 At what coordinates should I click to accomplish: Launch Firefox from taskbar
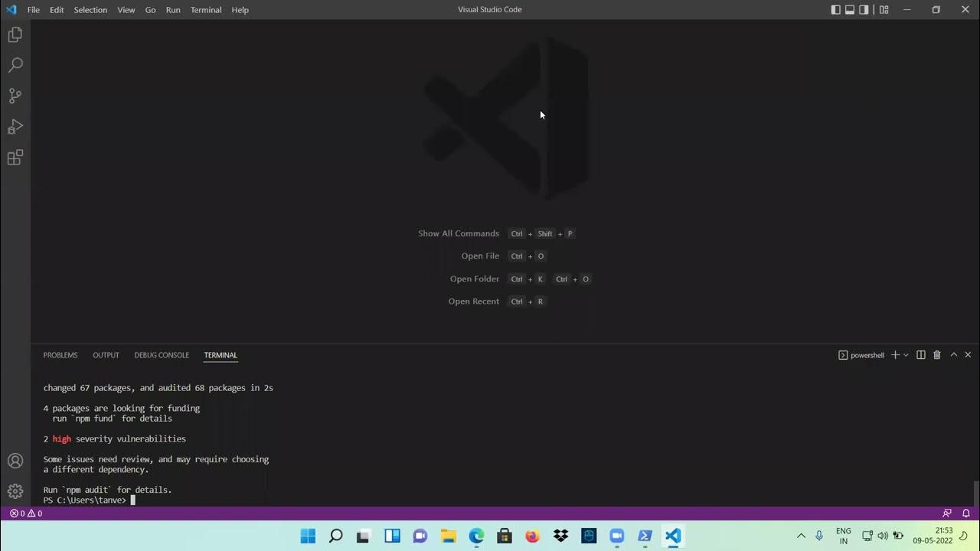pyautogui.click(x=532, y=536)
